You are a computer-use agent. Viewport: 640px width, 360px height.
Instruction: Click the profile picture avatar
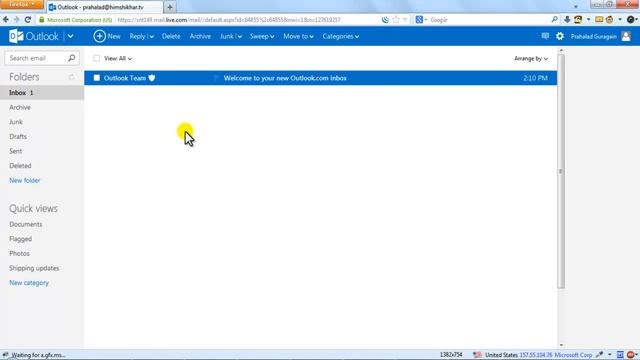[x=626, y=36]
